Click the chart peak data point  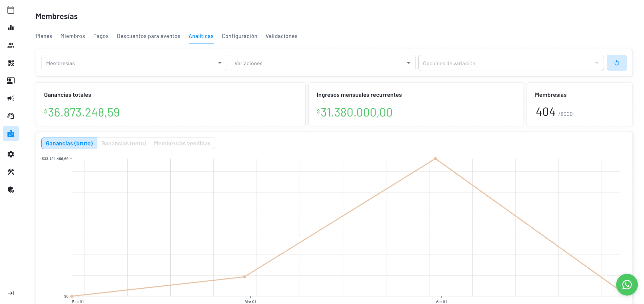coord(435,159)
